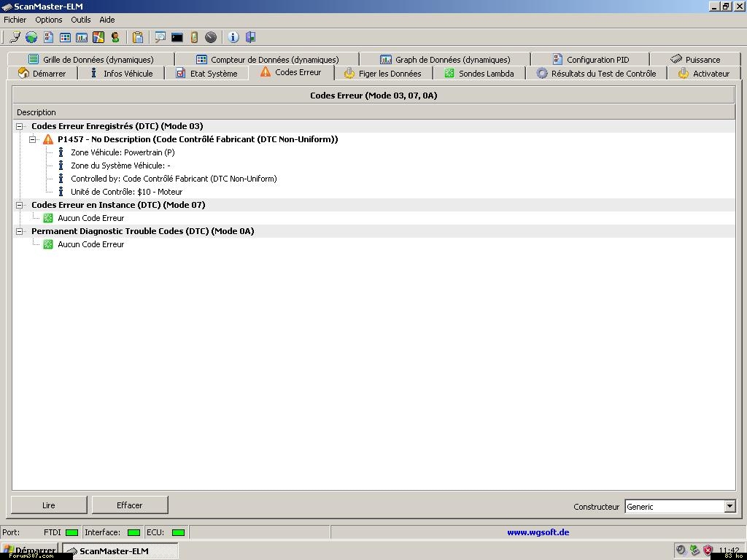Open the www.wgsoft.de link
Viewport: 747px width, 560px height.
pos(538,532)
